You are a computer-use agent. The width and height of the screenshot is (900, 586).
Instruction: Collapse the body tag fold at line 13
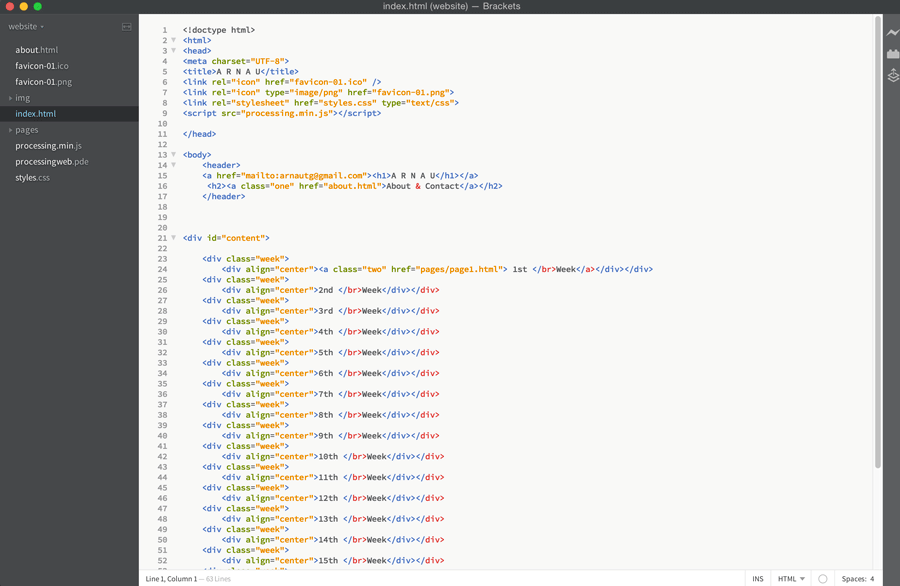click(x=173, y=154)
